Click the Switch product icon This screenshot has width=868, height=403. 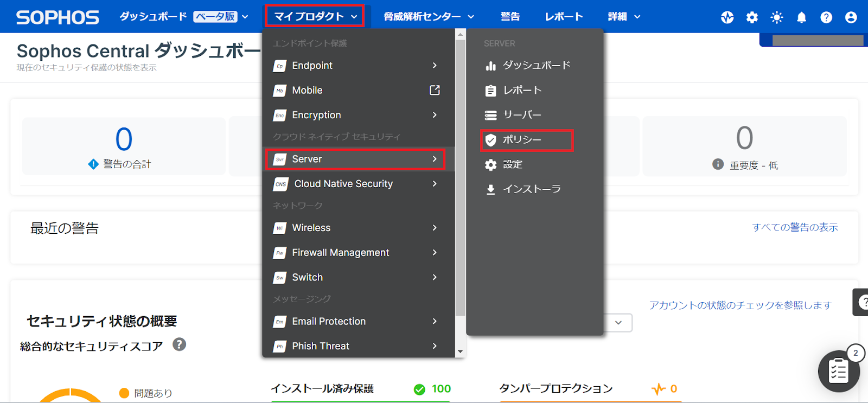tap(280, 277)
